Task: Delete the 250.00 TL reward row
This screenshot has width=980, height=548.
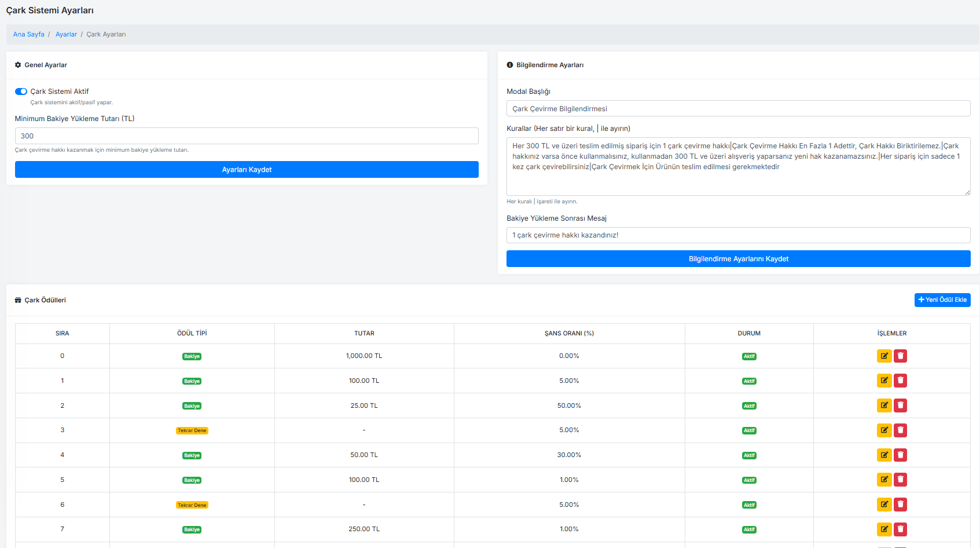Action: [900, 529]
